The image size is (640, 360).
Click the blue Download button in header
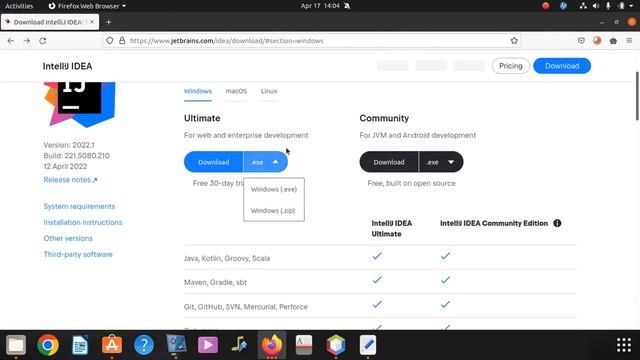click(562, 66)
